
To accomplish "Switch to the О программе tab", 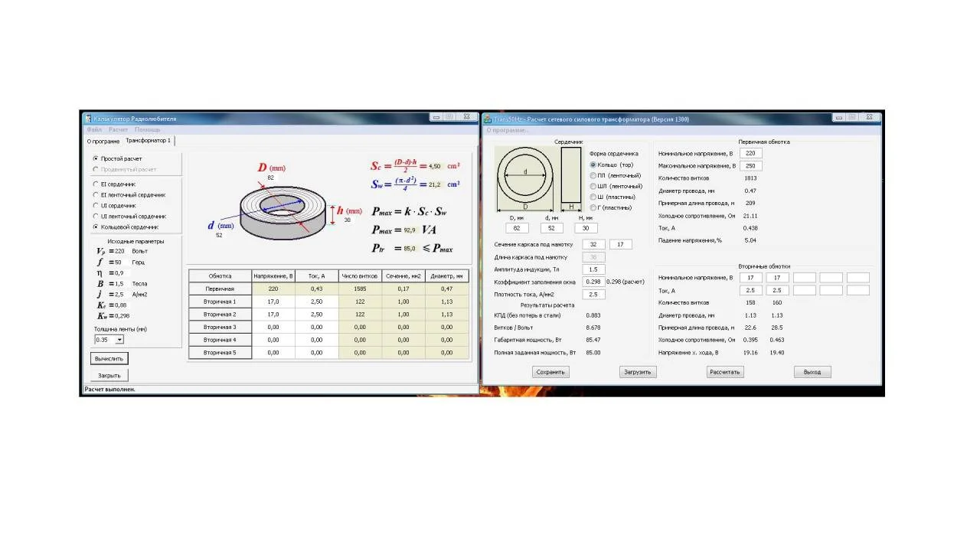I will point(103,141).
